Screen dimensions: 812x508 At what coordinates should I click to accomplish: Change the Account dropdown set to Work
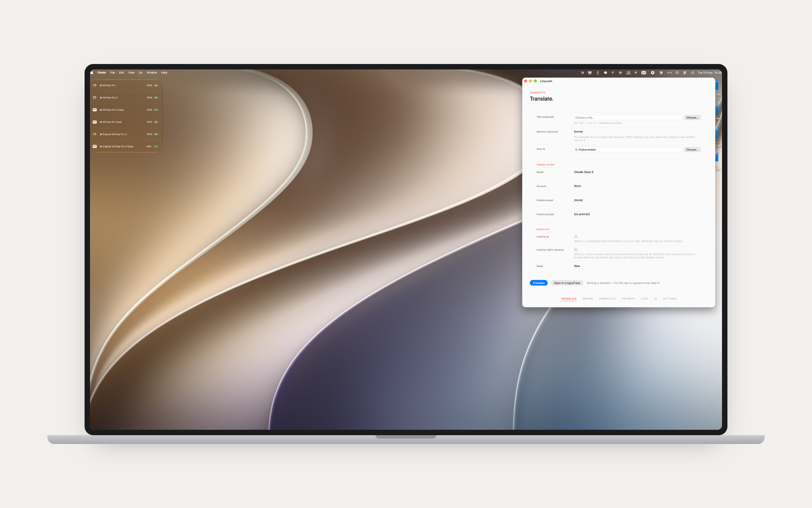[x=637, y=186]
